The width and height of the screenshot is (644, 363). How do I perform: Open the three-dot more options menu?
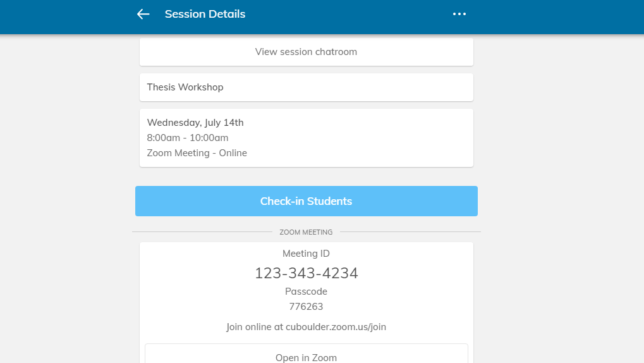coord(459,14)
